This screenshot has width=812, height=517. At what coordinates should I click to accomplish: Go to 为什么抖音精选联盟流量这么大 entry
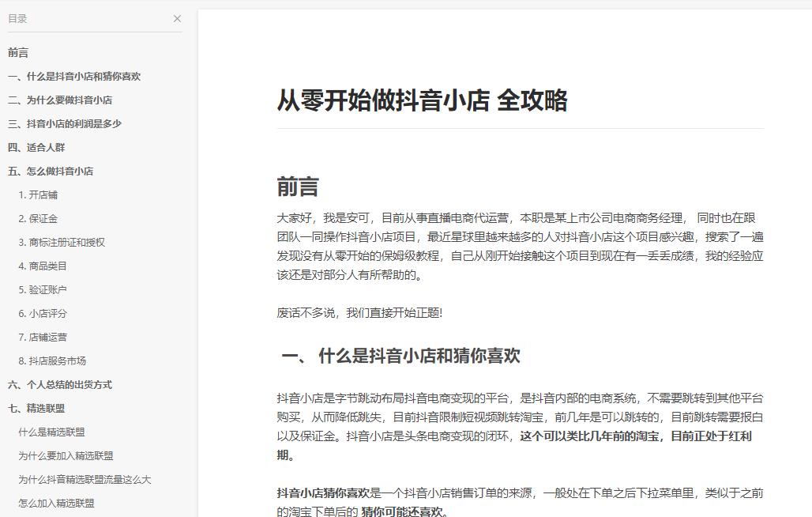tap(85, 480)
